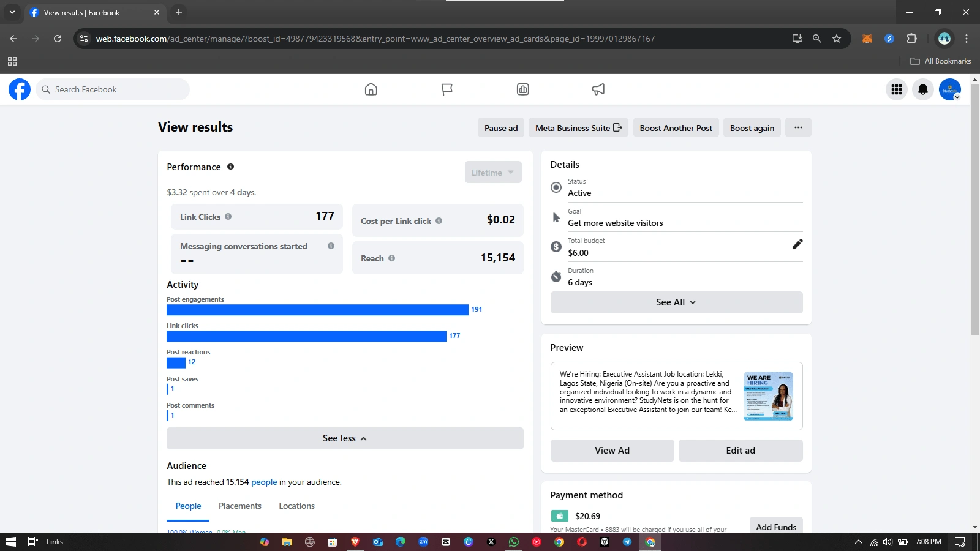View site information icon in address bar

point(84,39)
